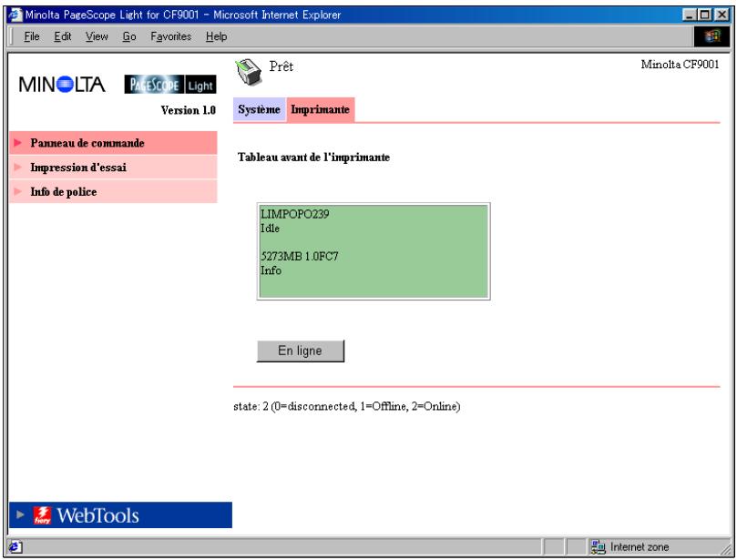Open the Help menu

216,36
